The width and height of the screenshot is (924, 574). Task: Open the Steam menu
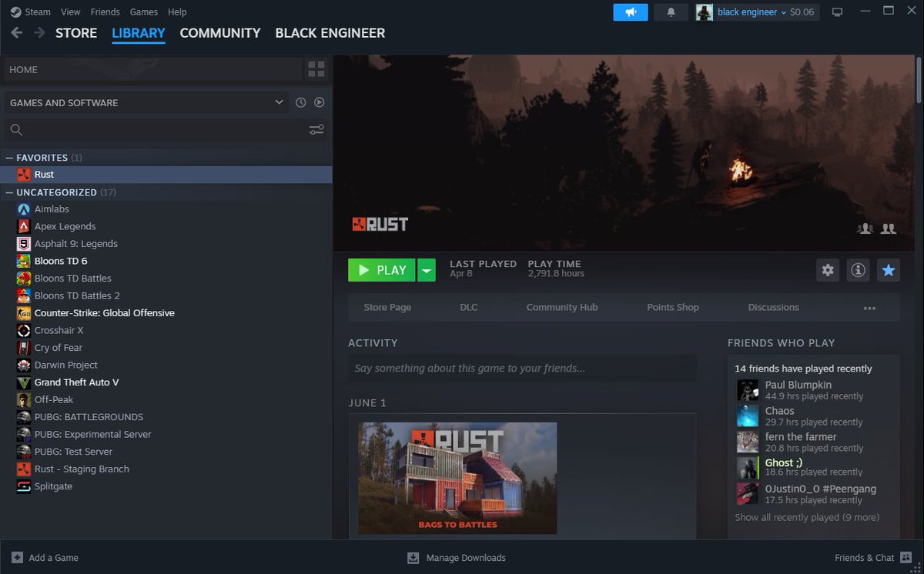(x=38, y=12)
